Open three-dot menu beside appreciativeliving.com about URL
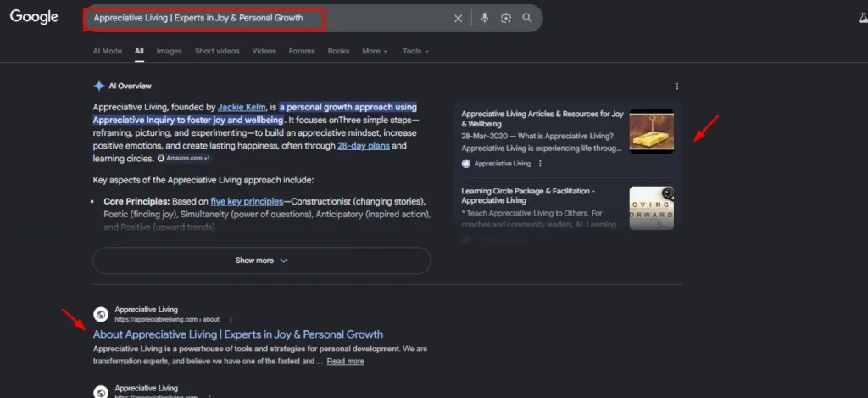This screenshot has width=868, height=398. tap(231, 320)
